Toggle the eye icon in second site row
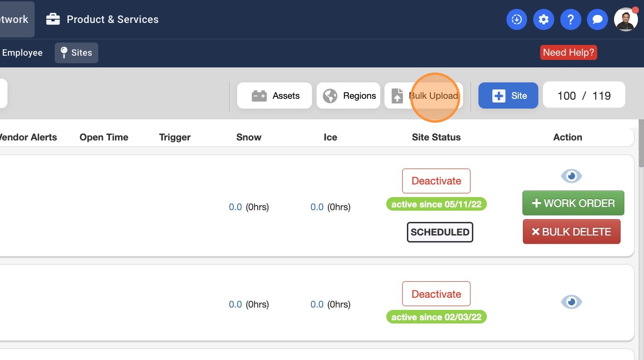The image size is (644, 360). click(x=571, y=302)
